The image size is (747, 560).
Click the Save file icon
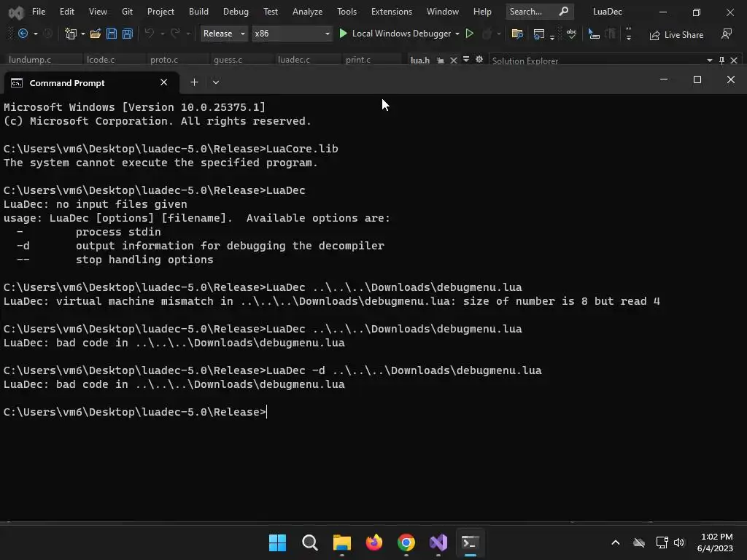pyautogui.click(x=112, y=34)
